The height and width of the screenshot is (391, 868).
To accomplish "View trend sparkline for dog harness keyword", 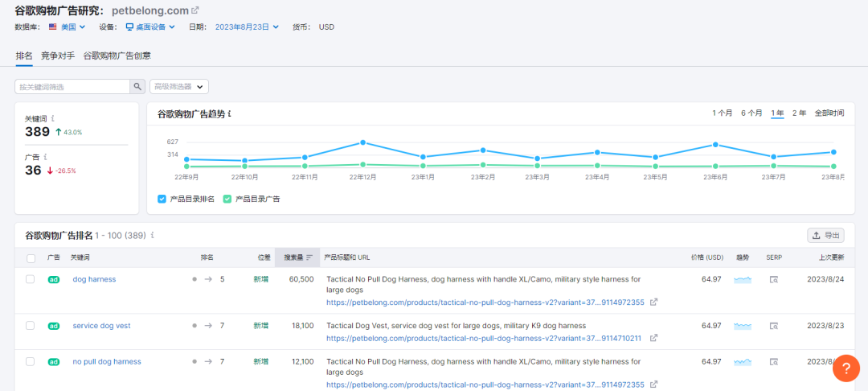I will coord(743,280).
